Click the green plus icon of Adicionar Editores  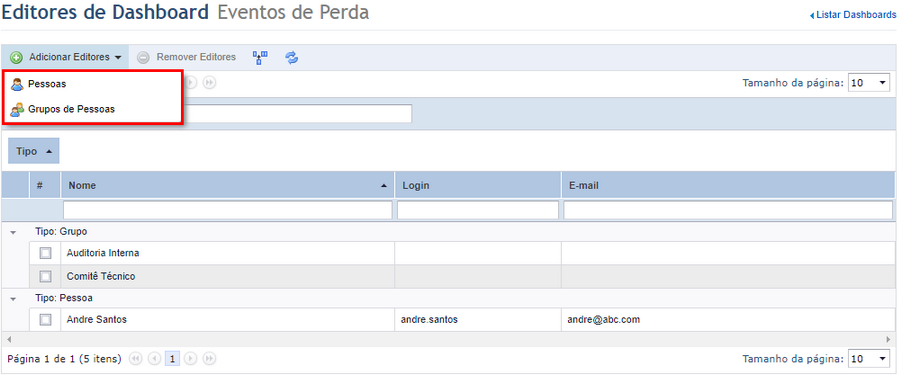click(17, 57)
